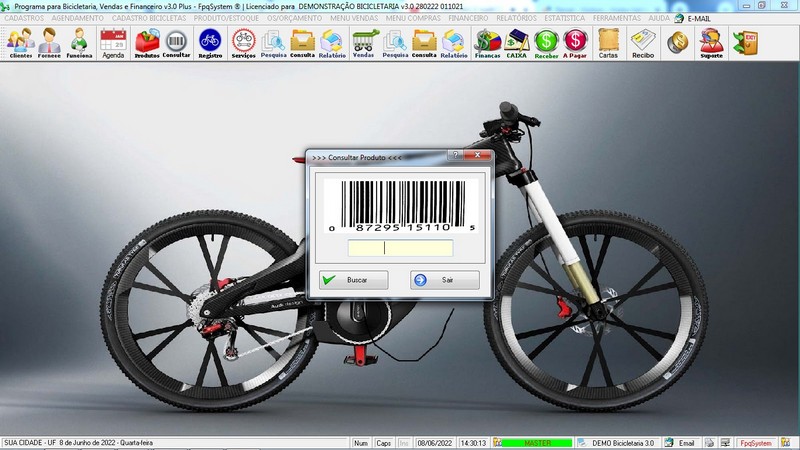This screenshot has width=800, height=450.
Task: Open the PRODUTO/ESTOQUE menu
Action: pyautogui.click(x=226, y=18)
